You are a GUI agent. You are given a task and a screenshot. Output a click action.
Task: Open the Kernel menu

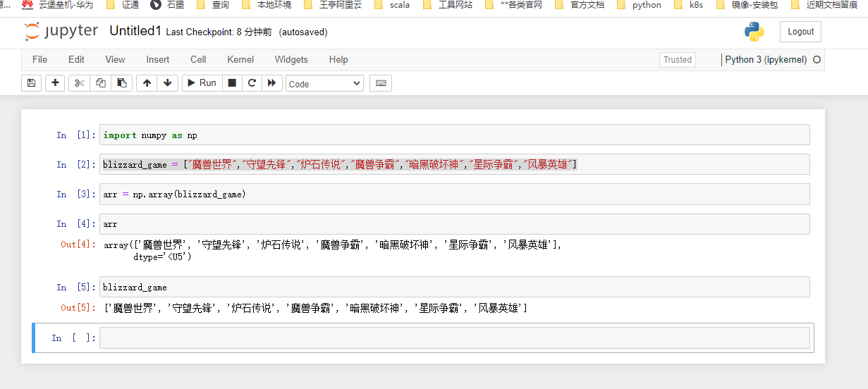(x=240, y=60)
